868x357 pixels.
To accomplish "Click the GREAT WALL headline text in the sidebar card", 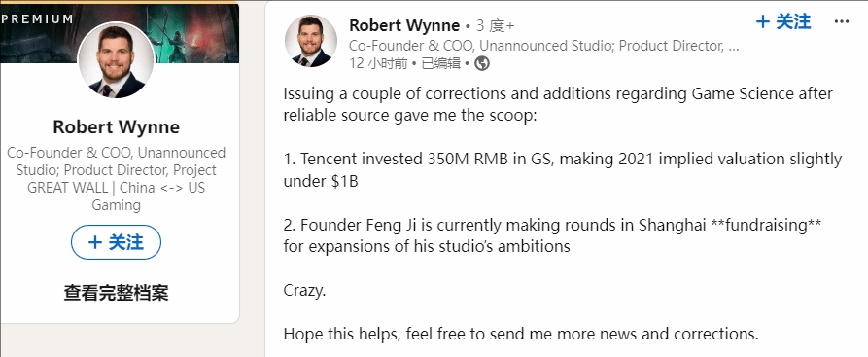I will [116, 179].
